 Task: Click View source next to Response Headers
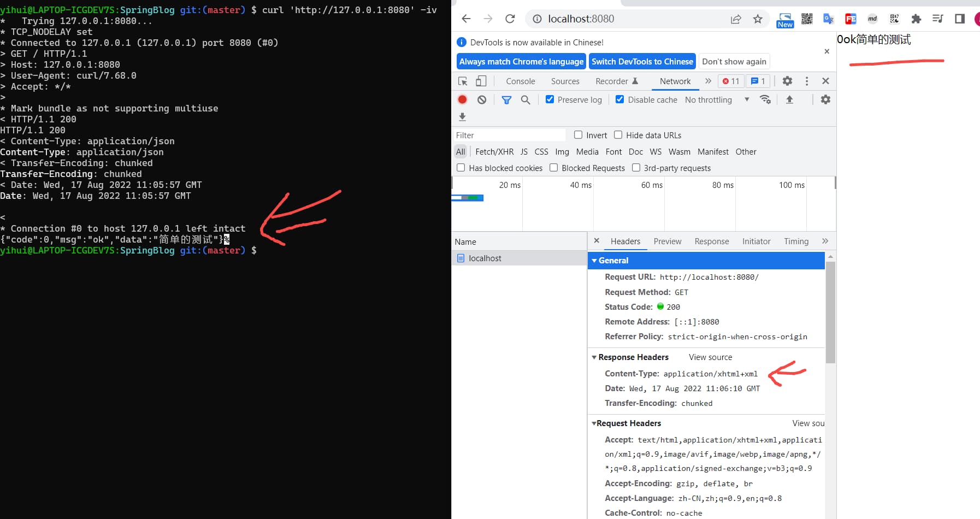[710, 357]
